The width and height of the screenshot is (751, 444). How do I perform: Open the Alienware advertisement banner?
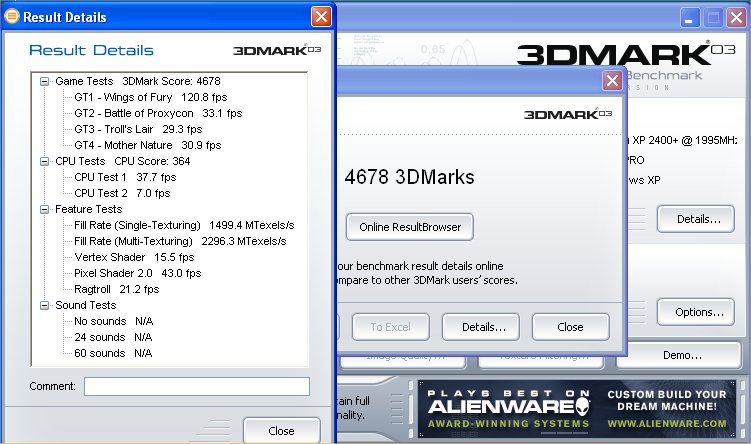[576, 409]
